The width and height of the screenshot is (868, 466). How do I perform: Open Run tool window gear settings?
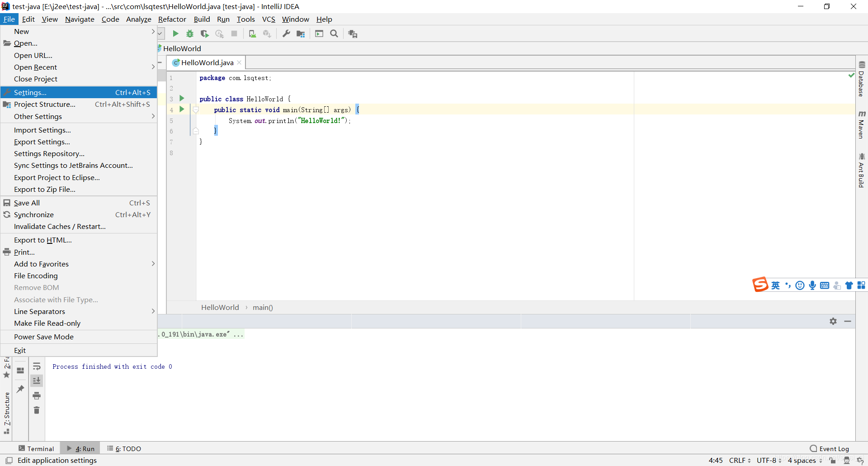833,321
